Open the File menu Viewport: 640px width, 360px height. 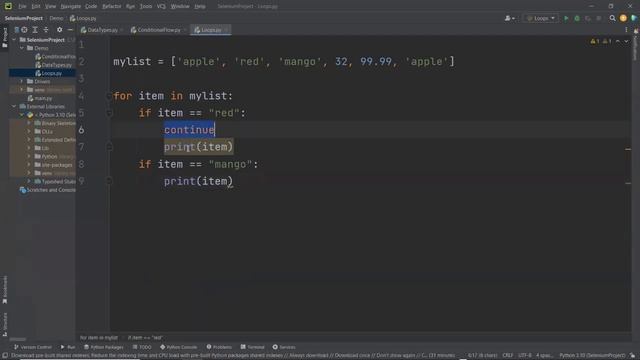tap(22, 6)
